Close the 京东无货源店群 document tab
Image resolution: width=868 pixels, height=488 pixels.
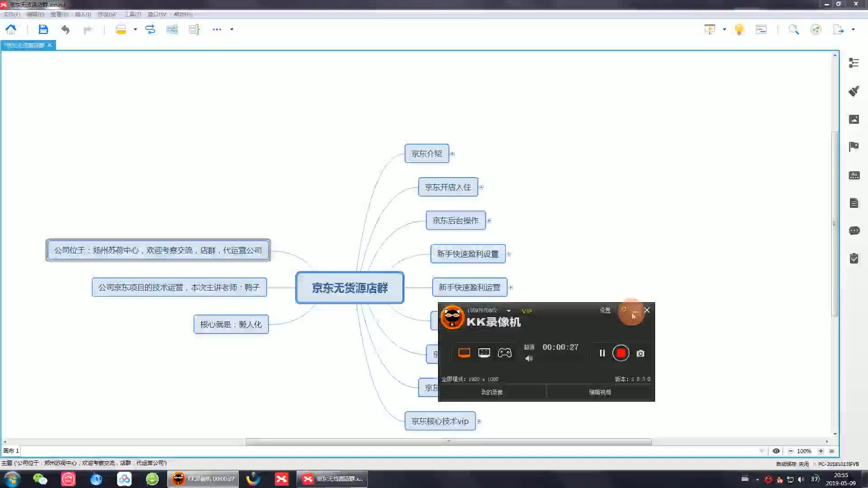[50, 45]
